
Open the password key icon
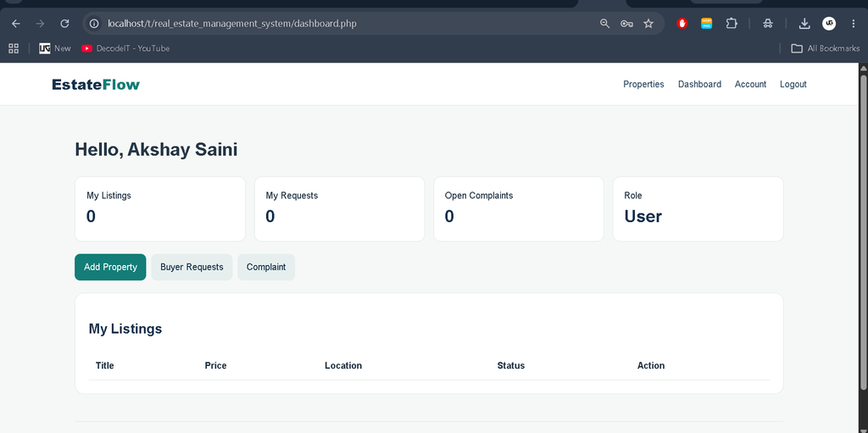(626, 23)
